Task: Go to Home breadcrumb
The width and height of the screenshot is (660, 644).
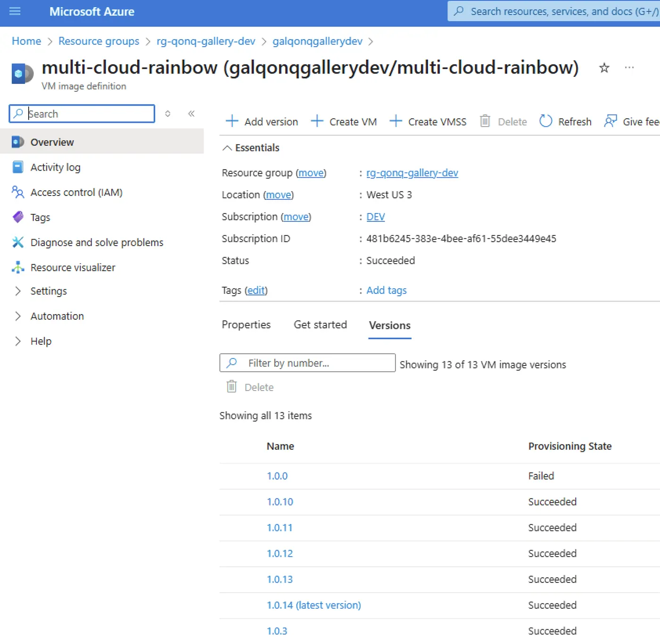Action: click(x=26, y=41)
